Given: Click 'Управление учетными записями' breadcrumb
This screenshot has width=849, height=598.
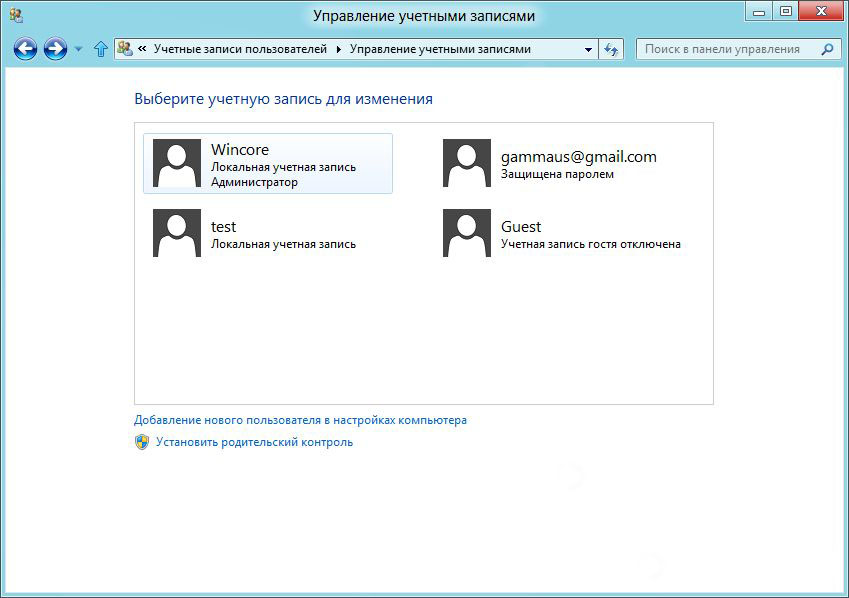Looking at the screenshot, I should [x=440, y=49].
